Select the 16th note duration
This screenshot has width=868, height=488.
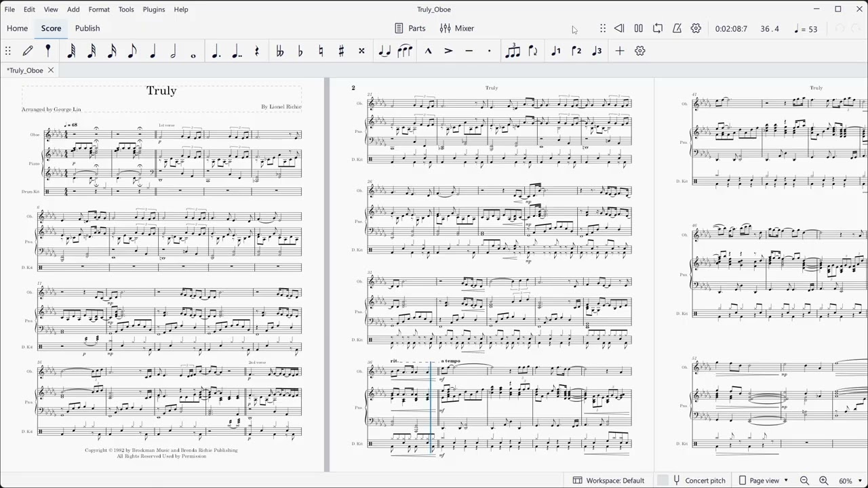click(112, 51)
